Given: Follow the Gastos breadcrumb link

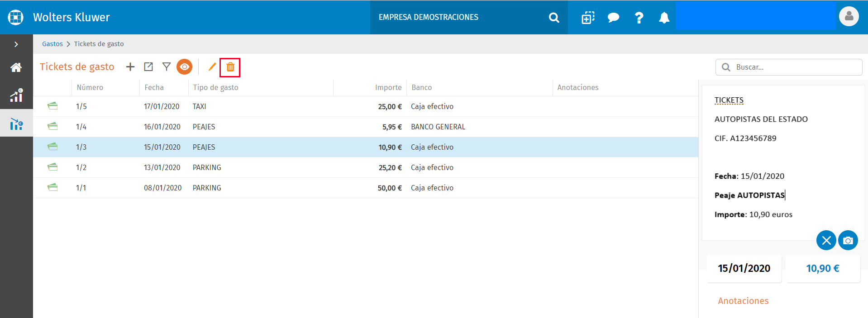Looking at the screenshot, I should [52, 44].
